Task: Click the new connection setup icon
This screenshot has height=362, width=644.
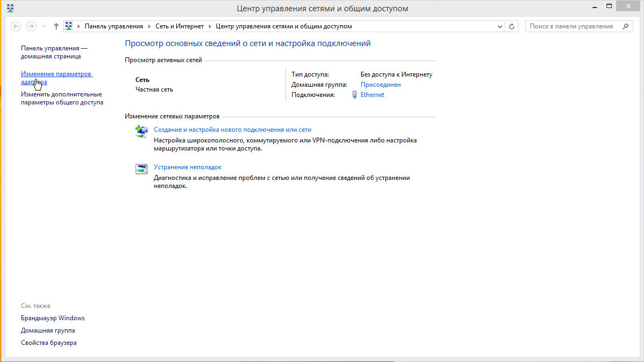Action: point(141,131)
